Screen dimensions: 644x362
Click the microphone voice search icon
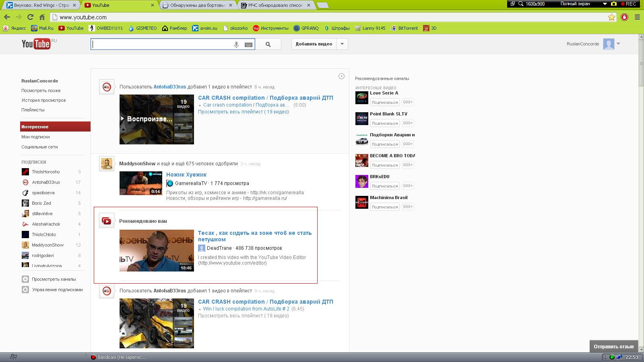pyautogui.click(x=236, y=45)
